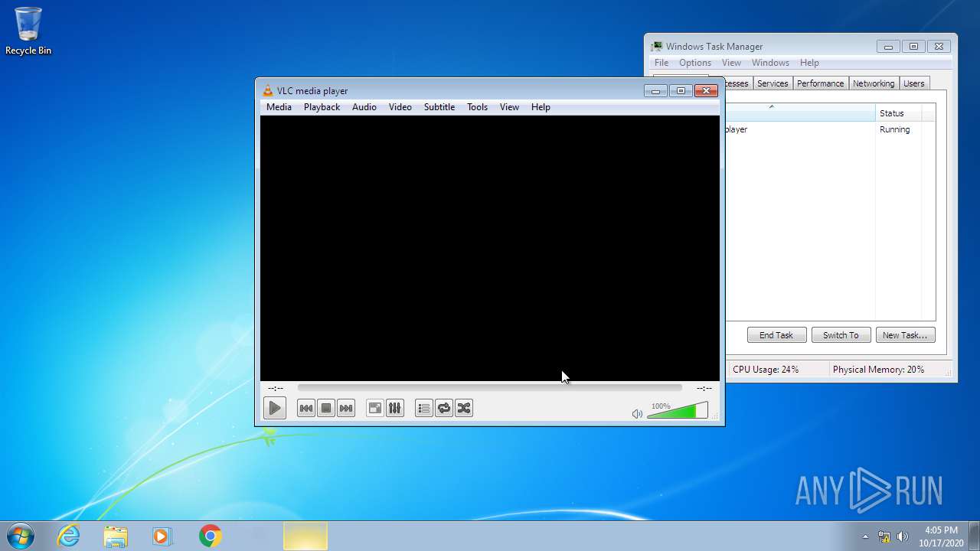
Task: Toggle random shuffle playback
Action: pos(464,408)
